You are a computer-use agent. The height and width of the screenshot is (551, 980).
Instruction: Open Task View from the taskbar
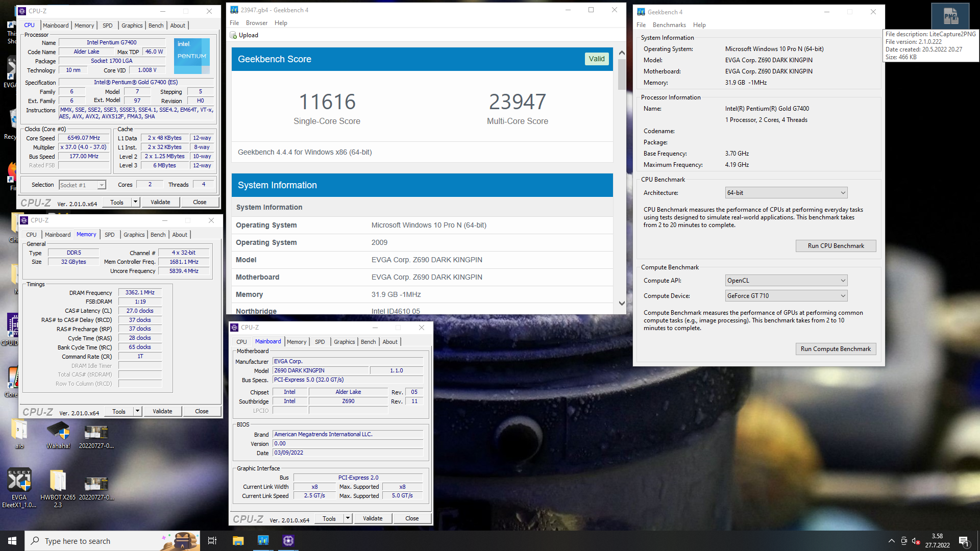pyautogui.click(x=212, y=541)
